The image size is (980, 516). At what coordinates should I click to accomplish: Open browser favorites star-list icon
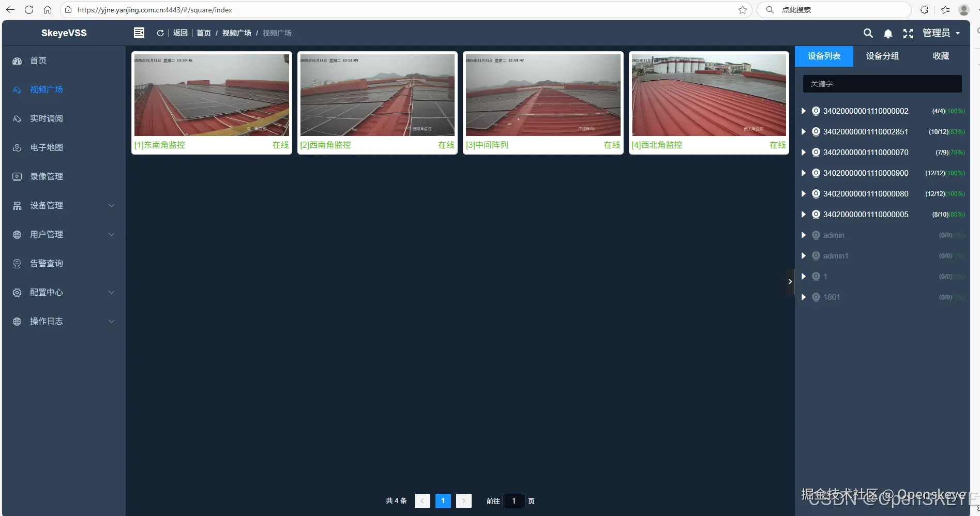pos(945,10)
